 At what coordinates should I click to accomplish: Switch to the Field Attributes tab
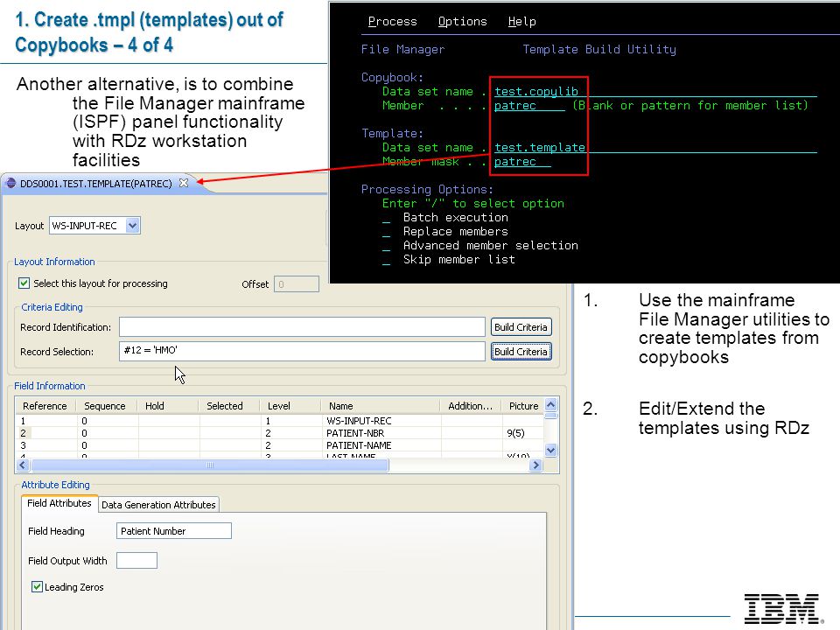tap(59, 503)
